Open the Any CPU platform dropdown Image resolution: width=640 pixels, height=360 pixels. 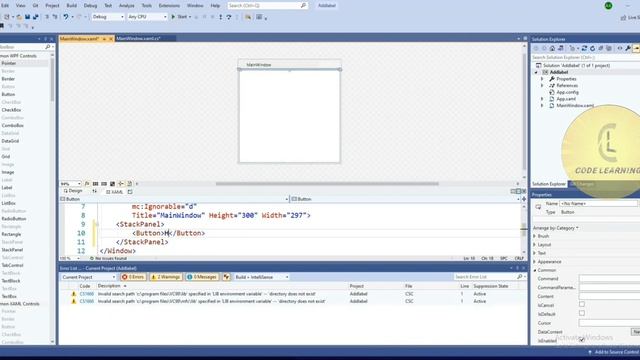coord(147,17)
